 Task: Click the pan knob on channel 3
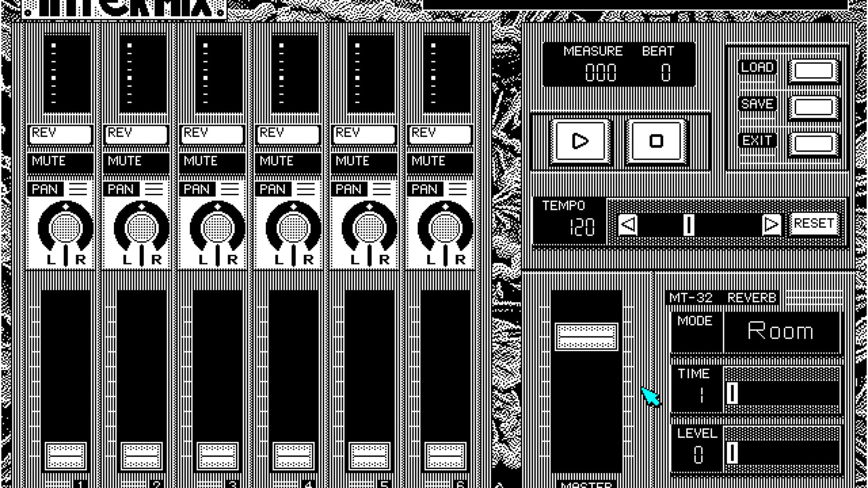tap(217, 228)
